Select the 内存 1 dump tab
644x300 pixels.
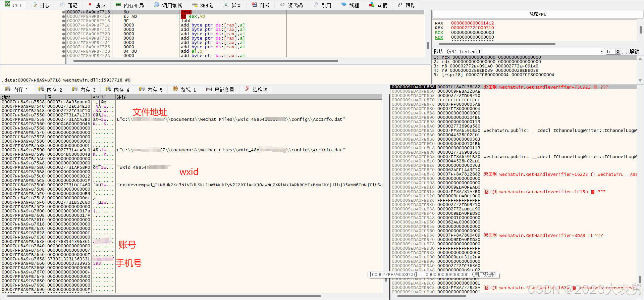click(17, 89)
